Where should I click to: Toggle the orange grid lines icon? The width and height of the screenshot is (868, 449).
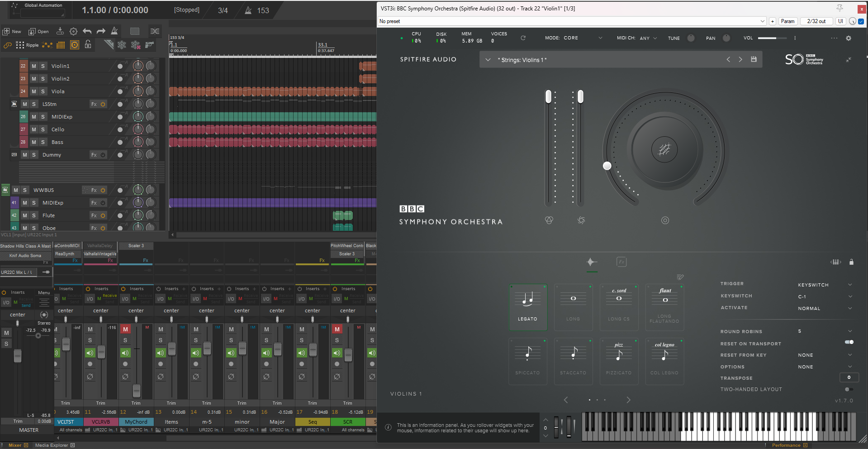(61, 45)
